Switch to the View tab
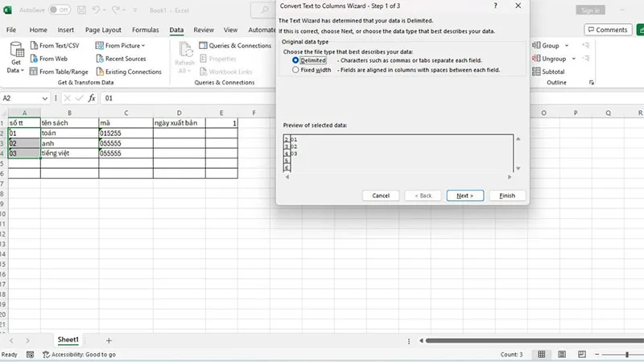The height and width of the screenshot is (362, 644). 230,30
